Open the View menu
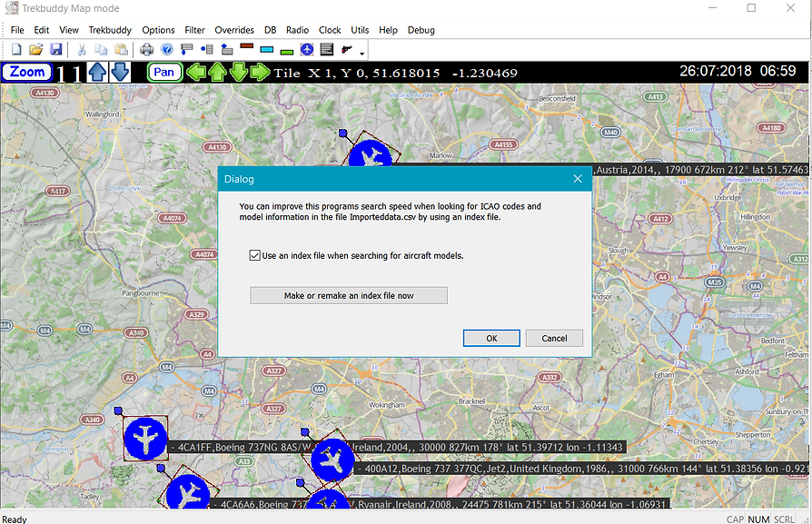812x524 pixels. 69,30
